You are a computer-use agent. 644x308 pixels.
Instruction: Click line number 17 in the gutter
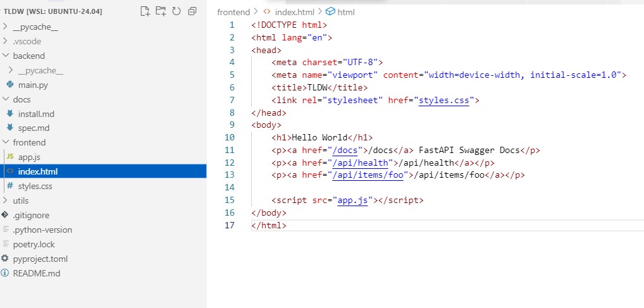[230, 225]
